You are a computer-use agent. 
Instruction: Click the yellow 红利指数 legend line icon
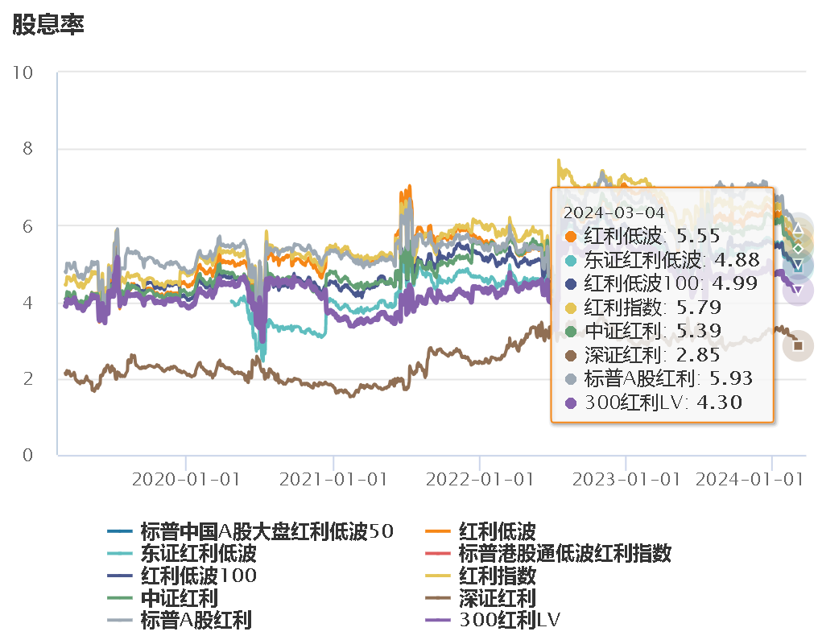pyautogui.click(x=441, y=576)
